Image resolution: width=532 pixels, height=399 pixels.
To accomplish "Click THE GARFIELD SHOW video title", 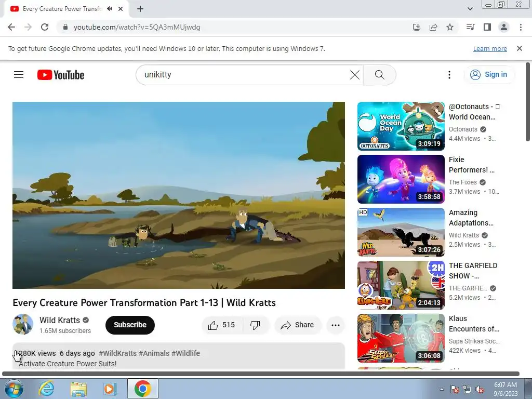I will 473,271.
